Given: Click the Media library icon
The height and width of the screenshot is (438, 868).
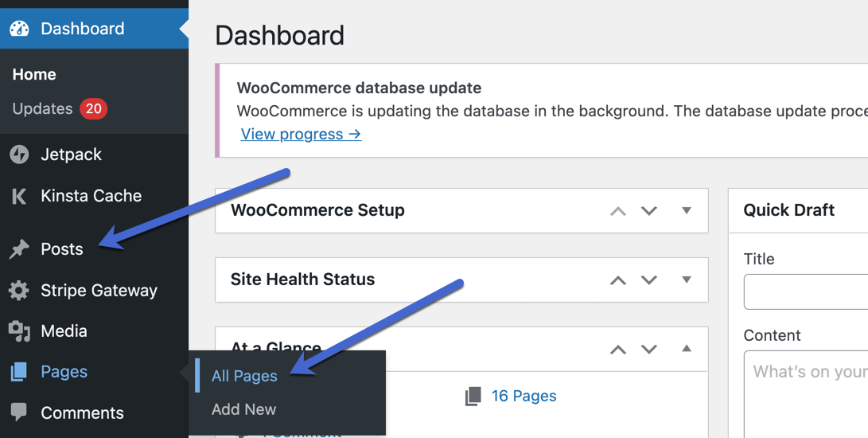Looking at the screenshot, I should [19, 331].
